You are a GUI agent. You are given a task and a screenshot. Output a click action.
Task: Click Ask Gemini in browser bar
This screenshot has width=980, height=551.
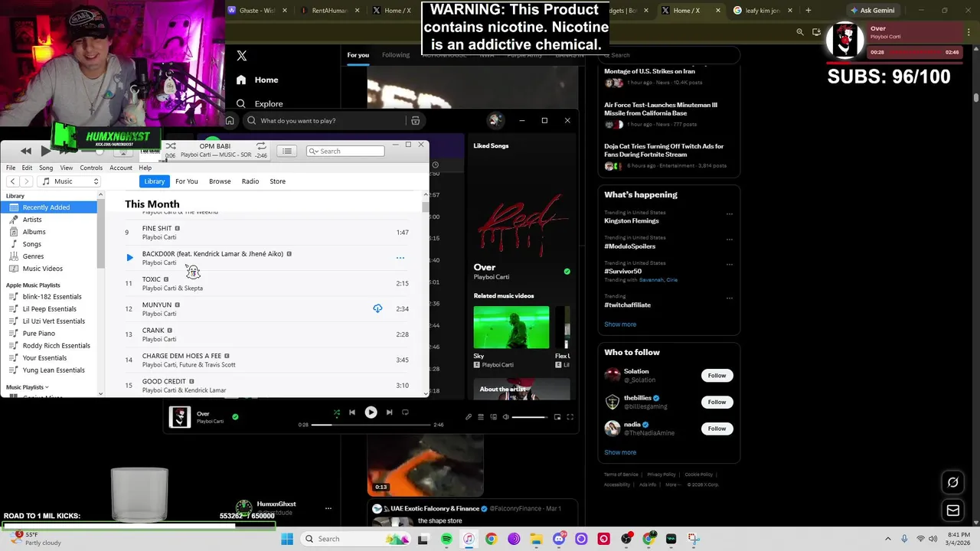pyautogui.click(x=872, y=11)
